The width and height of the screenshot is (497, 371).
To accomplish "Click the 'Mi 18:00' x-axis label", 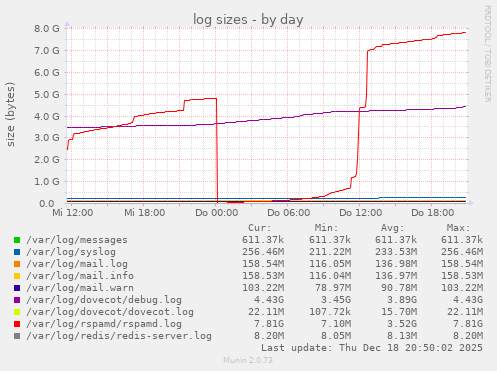I will pos(145,213).
